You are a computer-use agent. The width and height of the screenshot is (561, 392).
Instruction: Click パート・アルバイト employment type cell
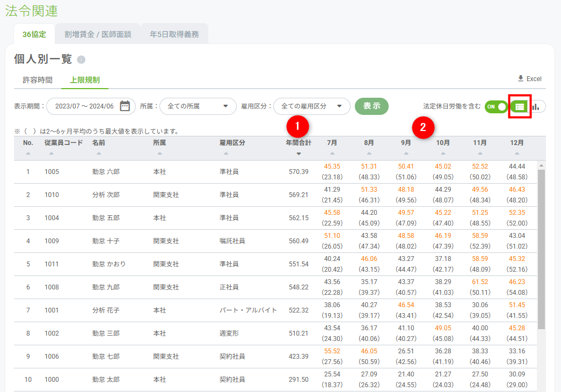249,310
